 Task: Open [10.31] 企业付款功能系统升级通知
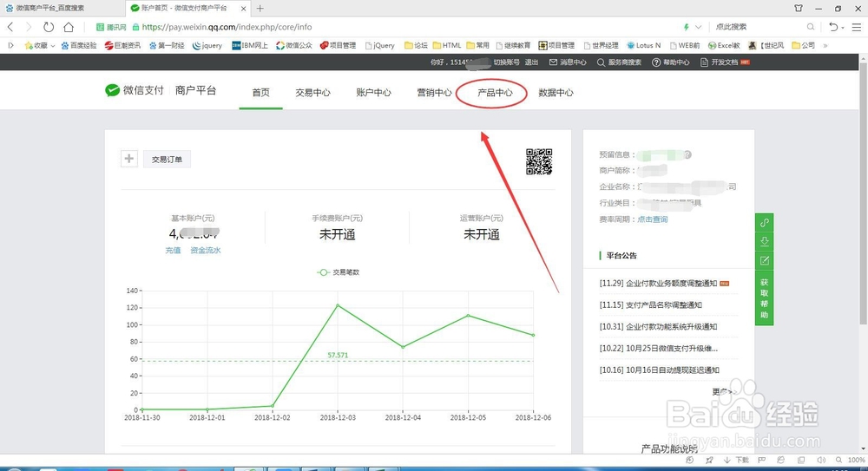pos(658,326)
